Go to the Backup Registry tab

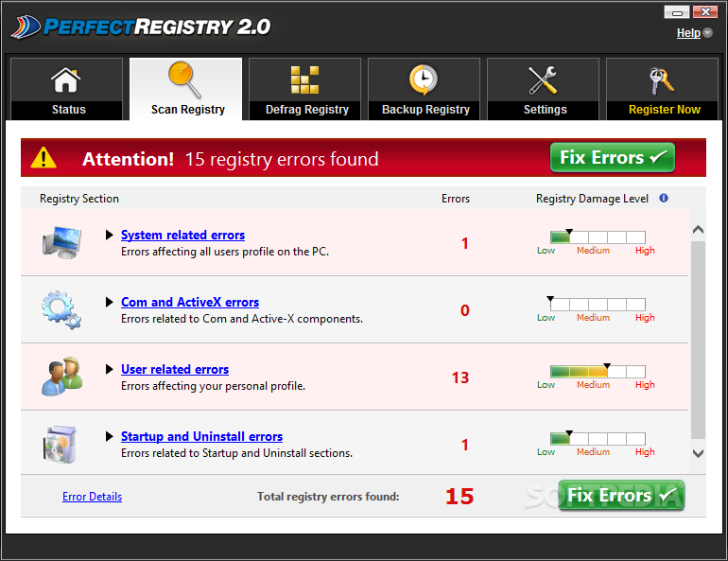click(x=424, y=89)
